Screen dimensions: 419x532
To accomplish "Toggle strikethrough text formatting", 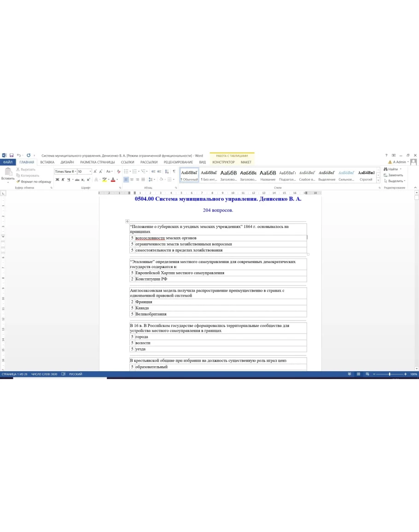I will coord(77,180).
